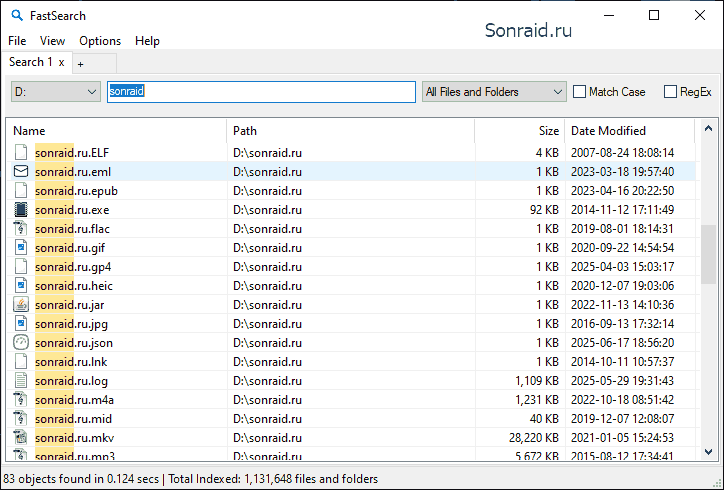This screenshot has width=724, height=490.
Task: Enable the RegEx checkbox
Action: click(670, 91)
